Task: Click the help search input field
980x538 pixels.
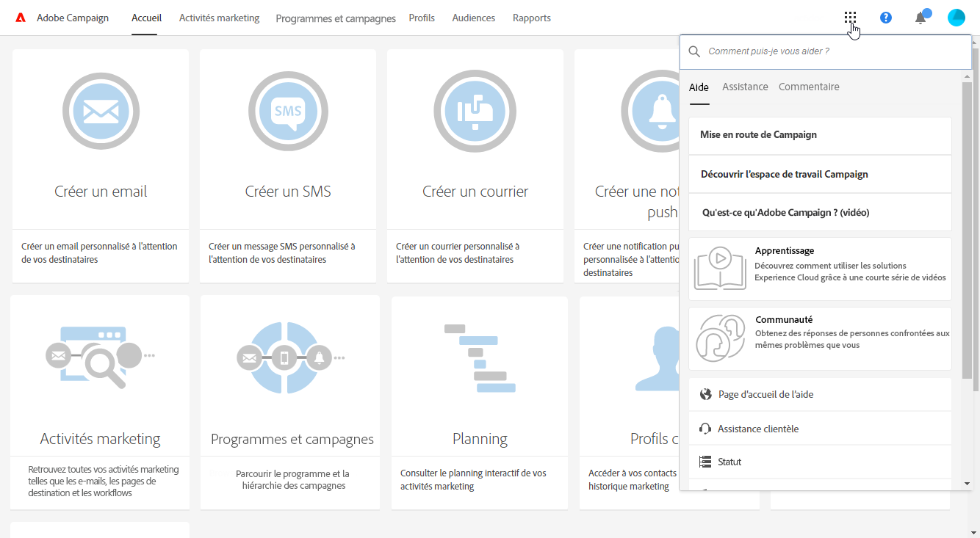Action: click(826, 52)
